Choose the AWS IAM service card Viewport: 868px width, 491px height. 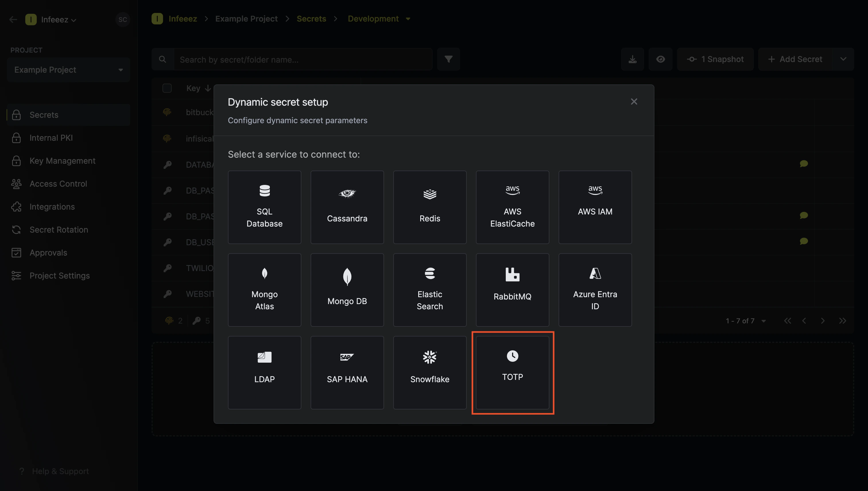tap(595, 207)
